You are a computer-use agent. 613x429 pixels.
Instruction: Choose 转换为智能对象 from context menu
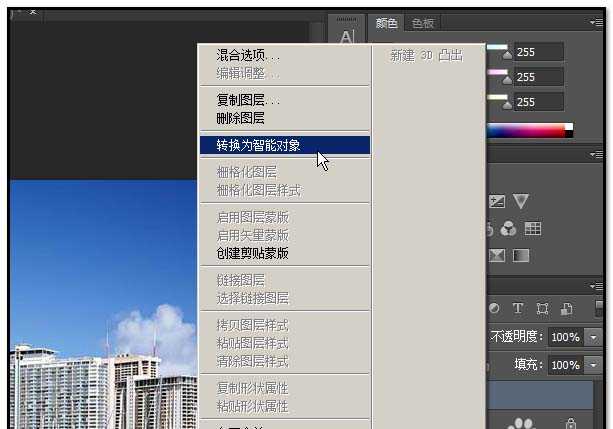point(258,145)
